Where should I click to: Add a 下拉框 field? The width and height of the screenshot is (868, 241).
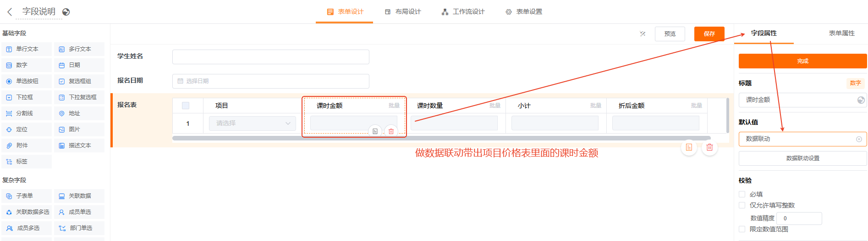click(27, 97)
